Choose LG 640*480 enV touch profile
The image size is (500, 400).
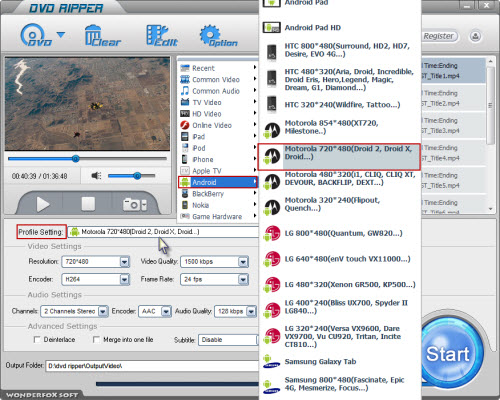[340, 259]
